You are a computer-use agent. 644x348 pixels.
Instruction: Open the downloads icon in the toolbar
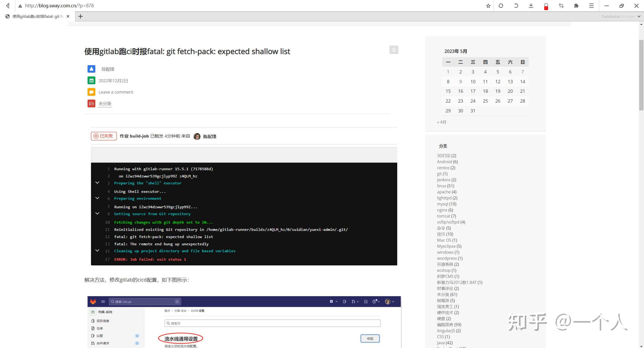[x=531, y=6]
